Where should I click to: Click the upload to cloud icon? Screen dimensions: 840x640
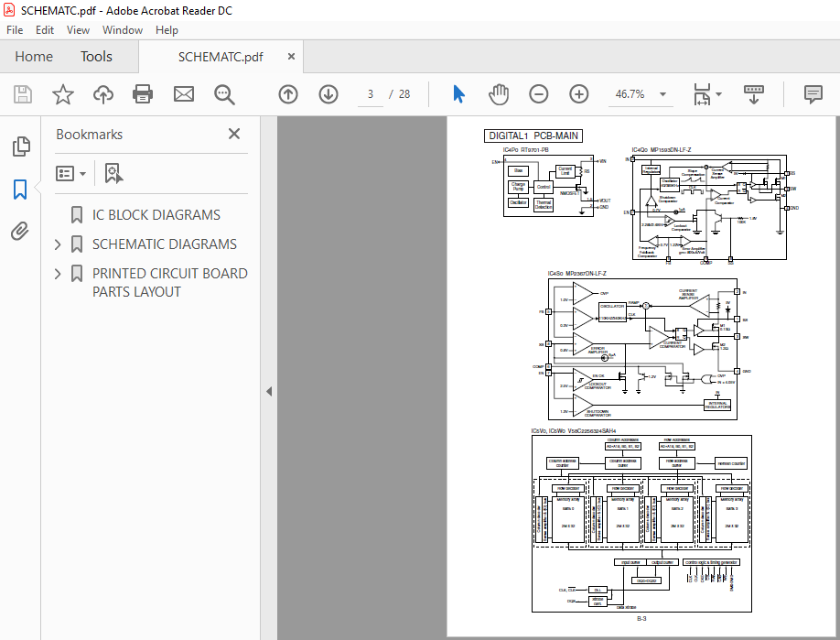(x=103, y=94)
